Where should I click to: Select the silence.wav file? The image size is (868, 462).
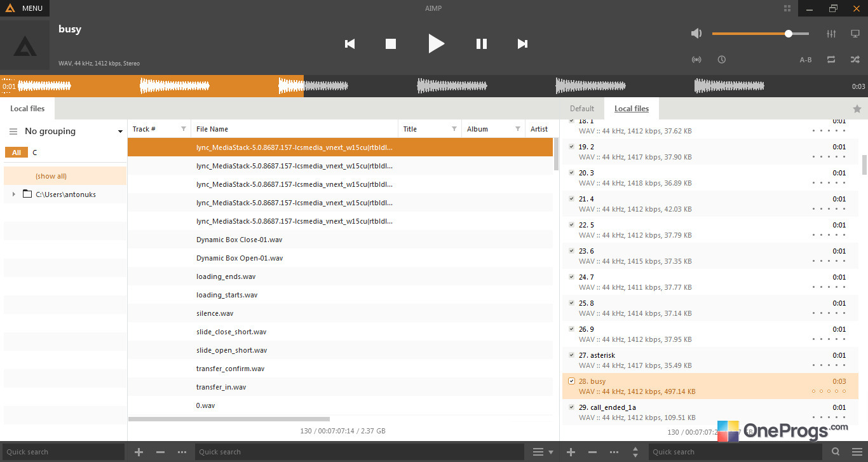pos(341,313)
